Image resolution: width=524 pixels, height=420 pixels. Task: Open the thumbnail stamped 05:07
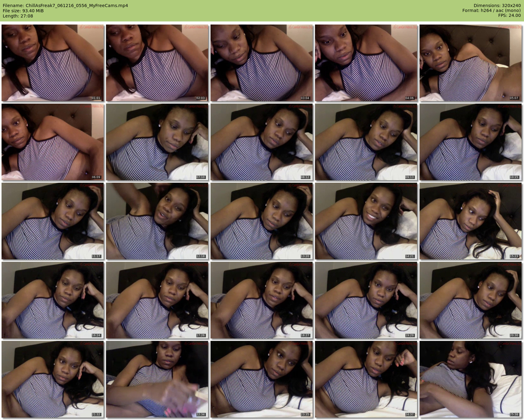471,63
